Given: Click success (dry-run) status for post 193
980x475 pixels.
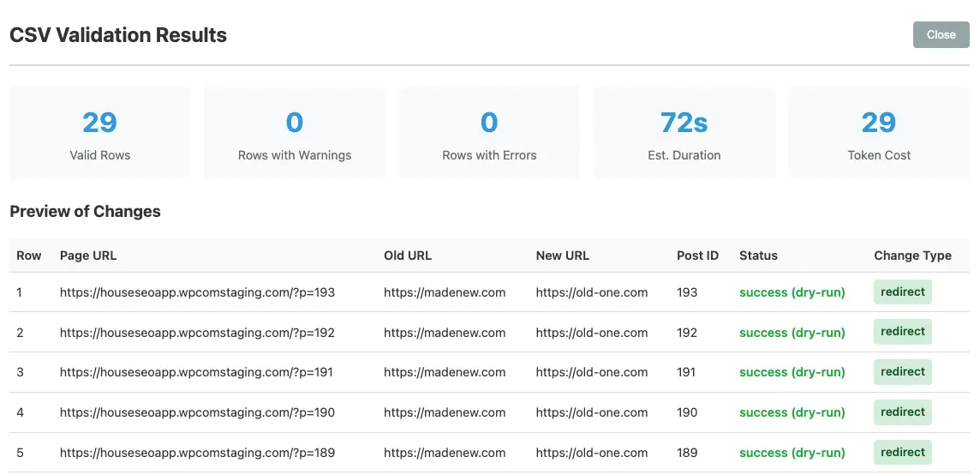Looking at the screenshot, I should coord(792,292).
